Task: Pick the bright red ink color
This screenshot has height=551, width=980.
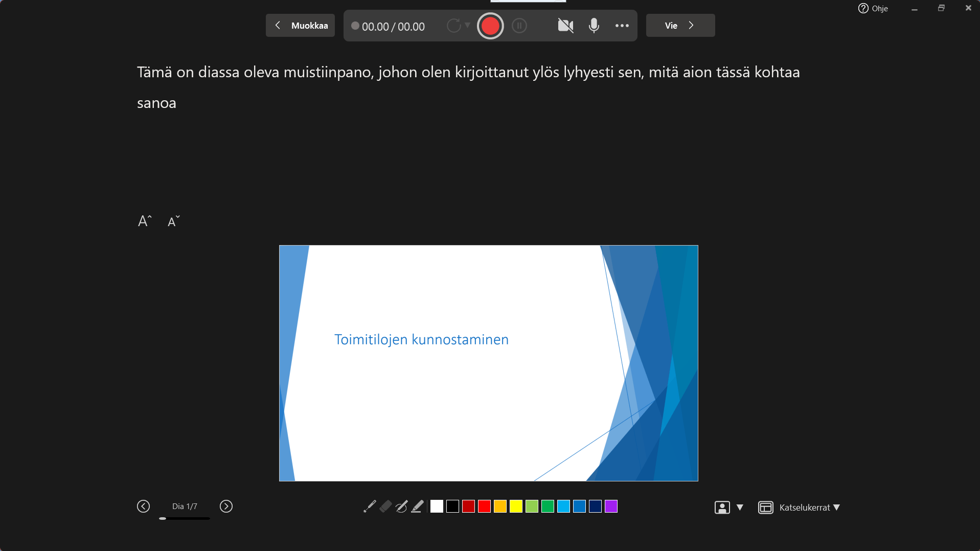Action: [x=485, y=506]
